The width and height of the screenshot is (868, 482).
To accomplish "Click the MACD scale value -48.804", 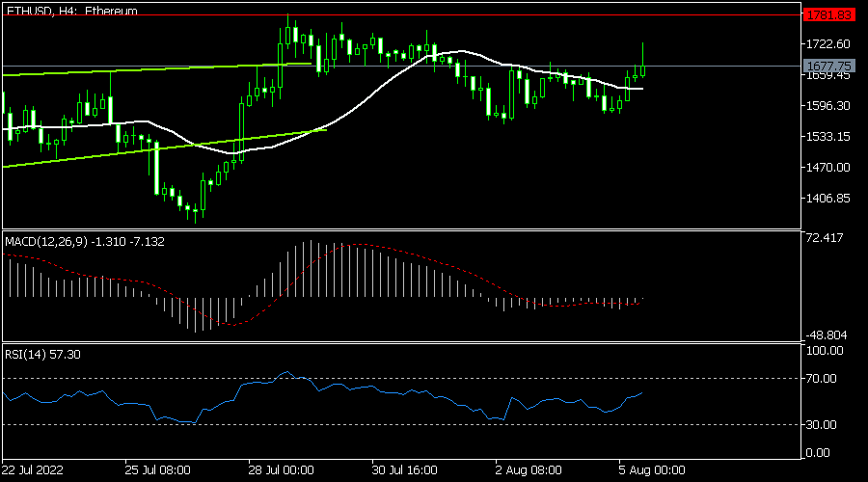I will (826, 335).
